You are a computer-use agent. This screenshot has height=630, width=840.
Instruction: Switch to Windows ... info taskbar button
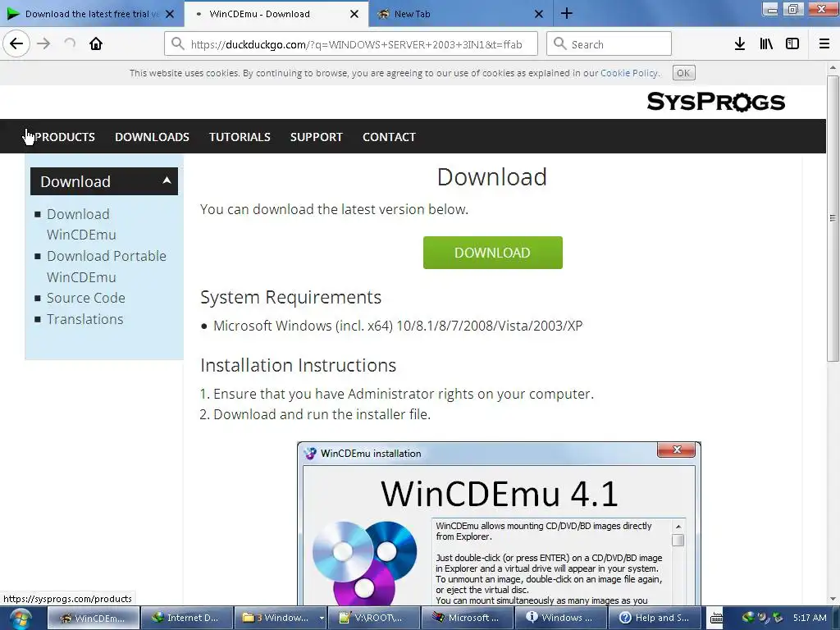[x=560, y=618]
